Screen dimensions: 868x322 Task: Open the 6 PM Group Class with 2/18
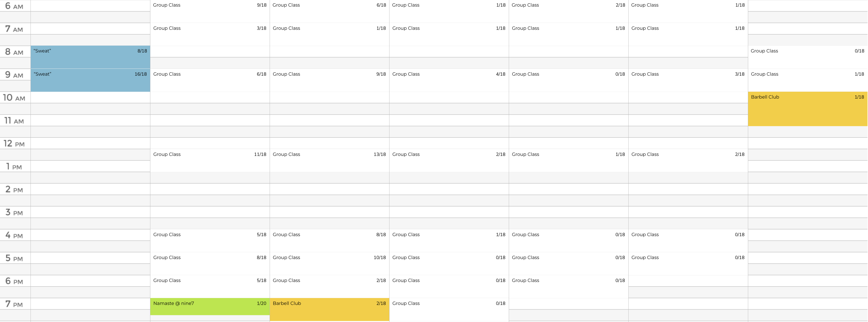pos(329,287)
